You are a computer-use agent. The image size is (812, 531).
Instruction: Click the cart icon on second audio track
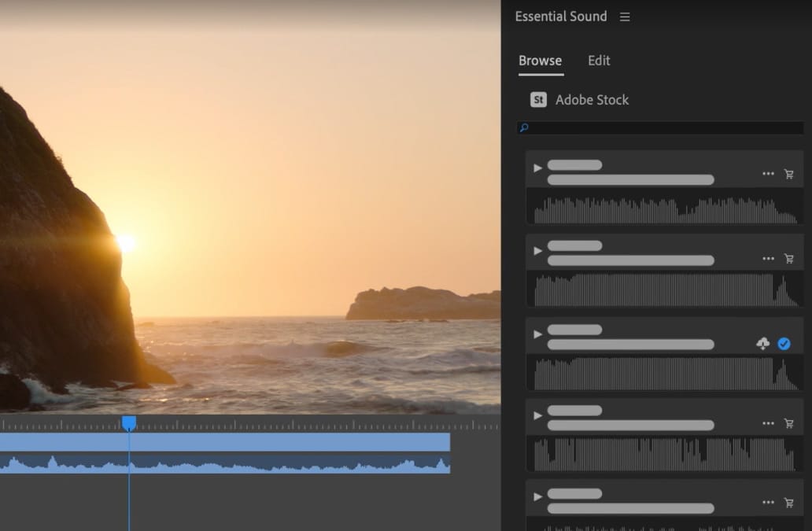(x=788, y=259)
